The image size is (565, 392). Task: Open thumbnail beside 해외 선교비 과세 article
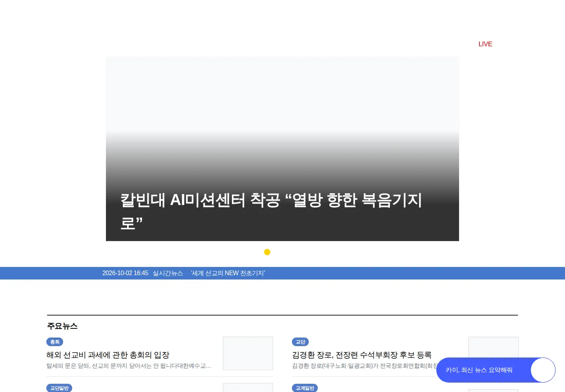tap(248, 353)
